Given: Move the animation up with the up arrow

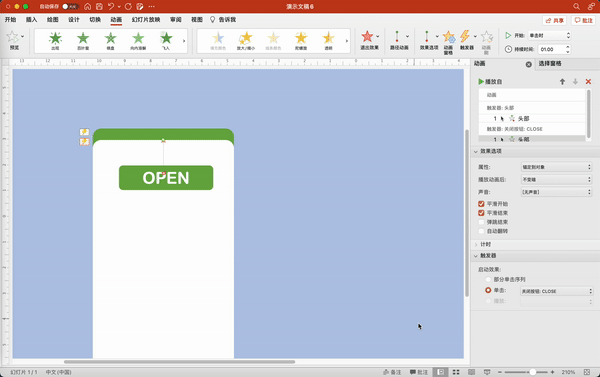Looking at the screenshot, I should 562,82.
